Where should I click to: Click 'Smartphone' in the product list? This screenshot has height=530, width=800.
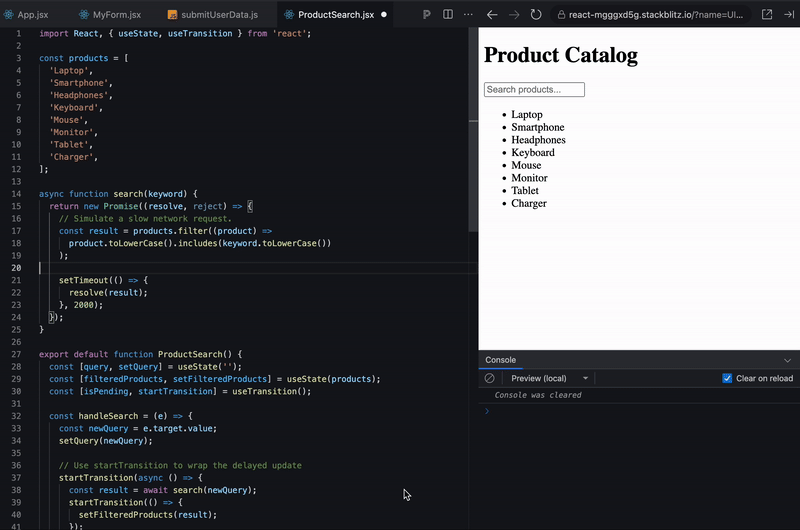point(538,127)
